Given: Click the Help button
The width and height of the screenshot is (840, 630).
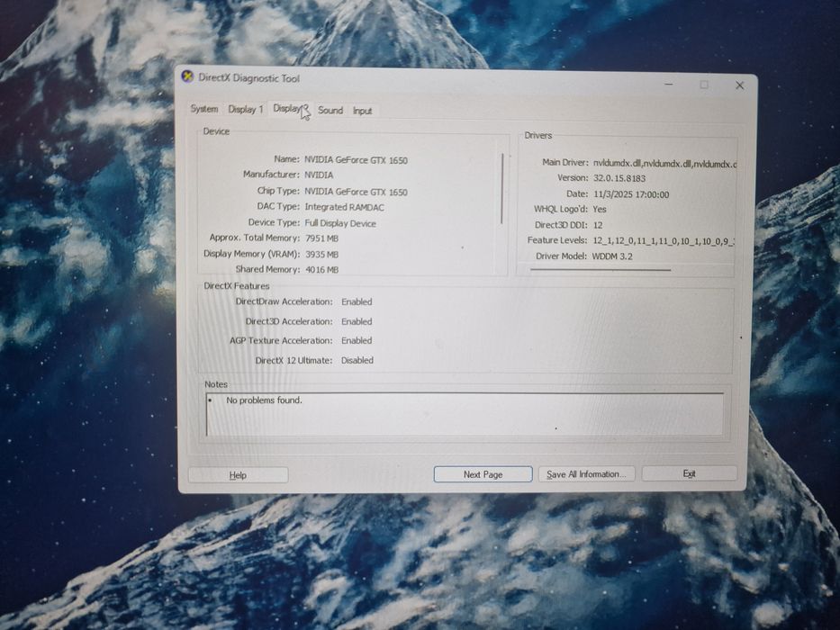Looking at the screenshot, I should tap(238, 475).
